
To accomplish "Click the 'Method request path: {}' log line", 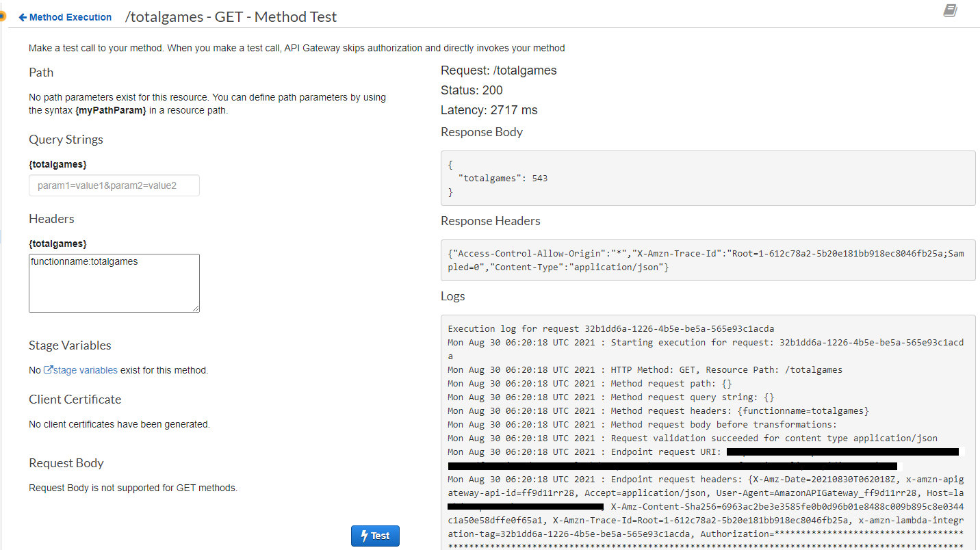I will pos(590,384).
